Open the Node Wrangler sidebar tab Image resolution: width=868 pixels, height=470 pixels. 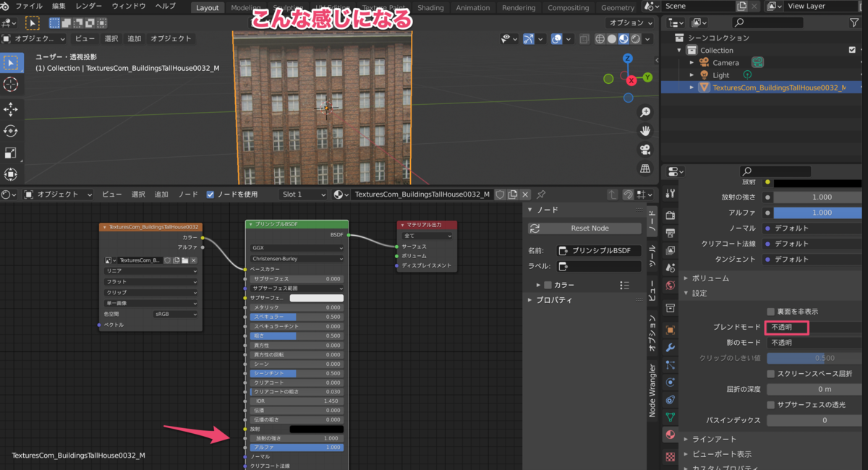tap(651, 390)
